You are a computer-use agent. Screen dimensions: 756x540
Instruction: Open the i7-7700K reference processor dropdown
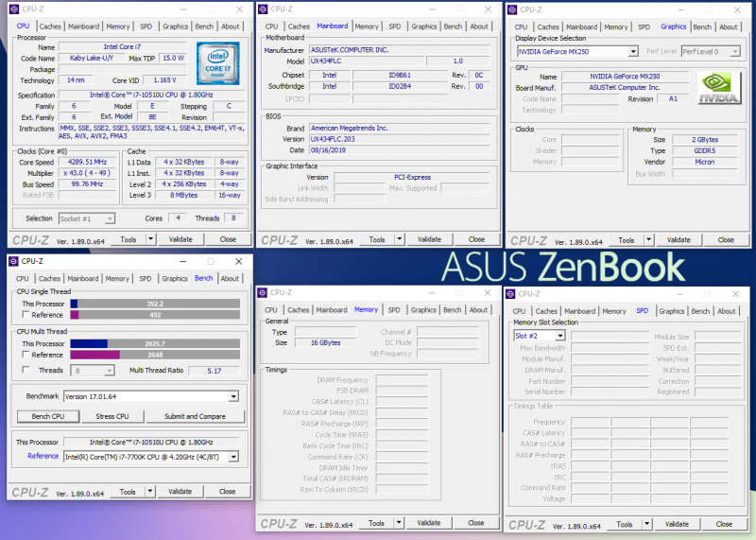point(233,457)
